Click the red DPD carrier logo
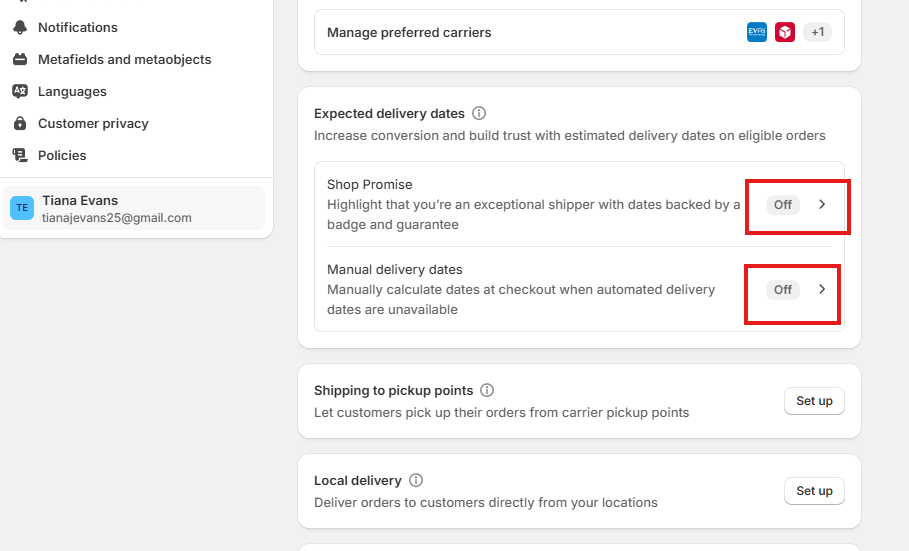The width and height of the screenshot is (909, 551). (x=785, y=32)
